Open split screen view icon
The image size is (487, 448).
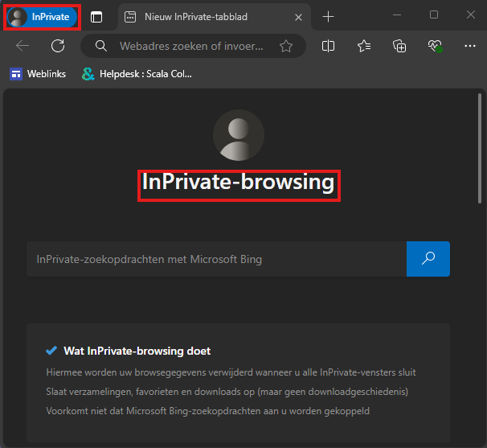328,46
